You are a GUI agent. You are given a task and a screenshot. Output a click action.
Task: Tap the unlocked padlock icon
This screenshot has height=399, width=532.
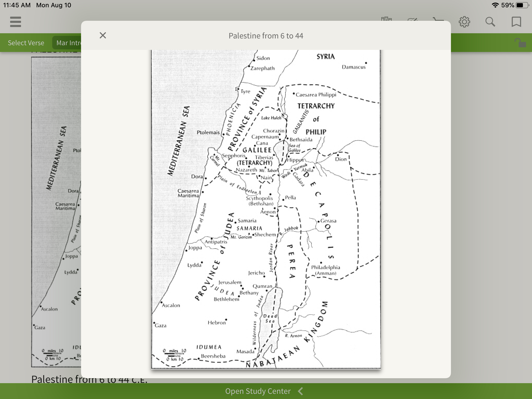click(x=520, y=43)
